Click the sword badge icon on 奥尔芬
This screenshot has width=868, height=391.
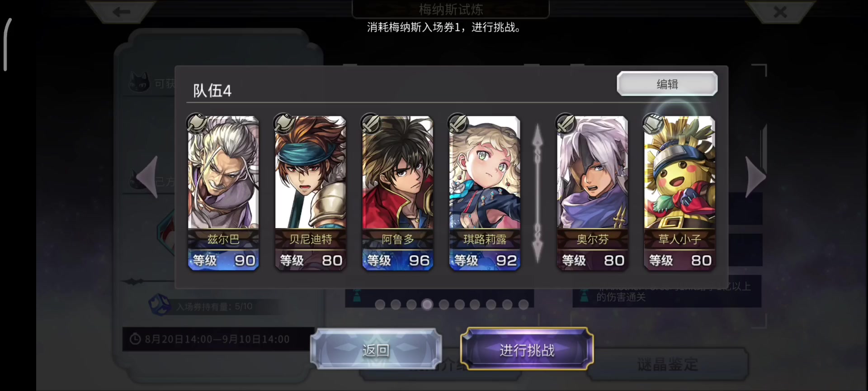pos(566,123)
